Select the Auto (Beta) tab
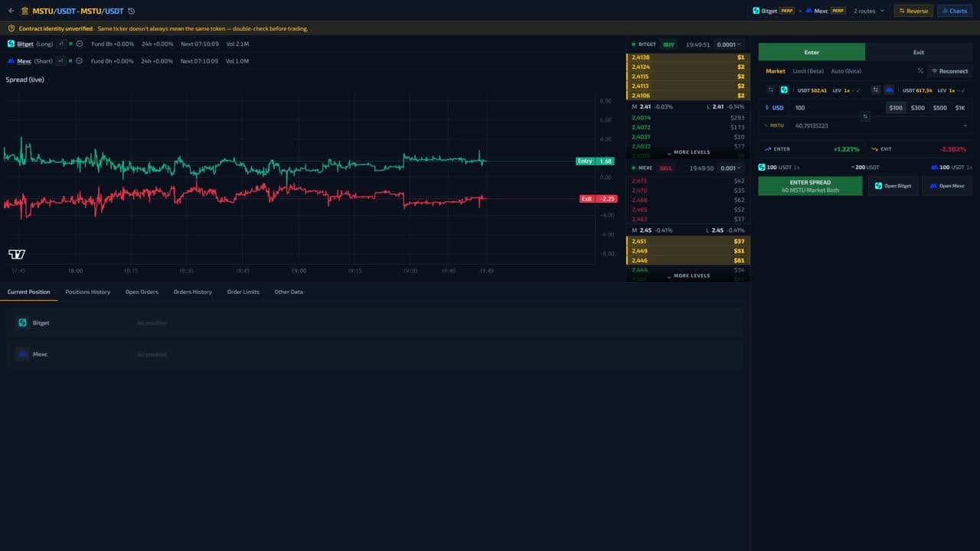 pos(846,71)
